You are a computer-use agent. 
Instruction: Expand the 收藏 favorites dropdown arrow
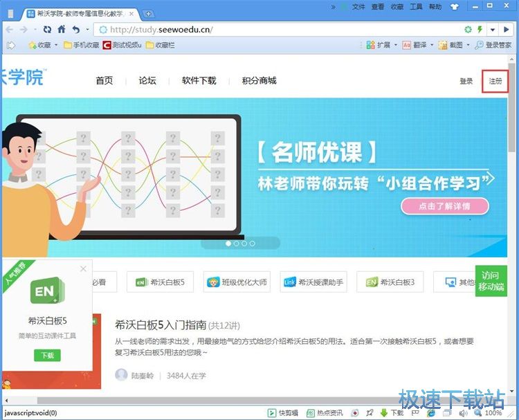tap(56, 45)
